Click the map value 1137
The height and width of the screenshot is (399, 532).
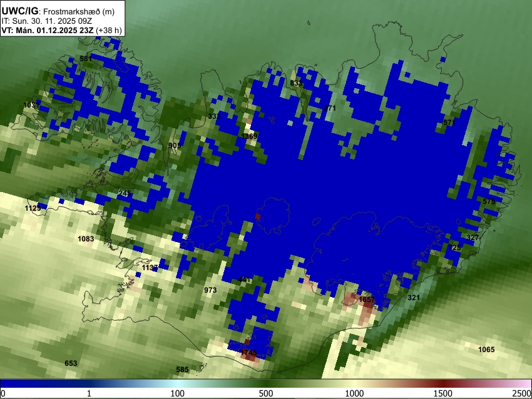(x=150, y=268)
